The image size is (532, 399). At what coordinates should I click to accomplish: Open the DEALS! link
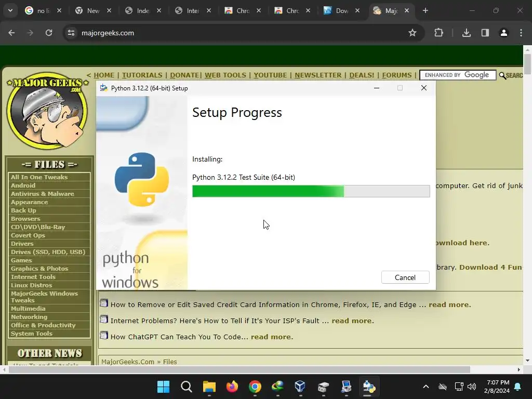(x=362, y=75)
